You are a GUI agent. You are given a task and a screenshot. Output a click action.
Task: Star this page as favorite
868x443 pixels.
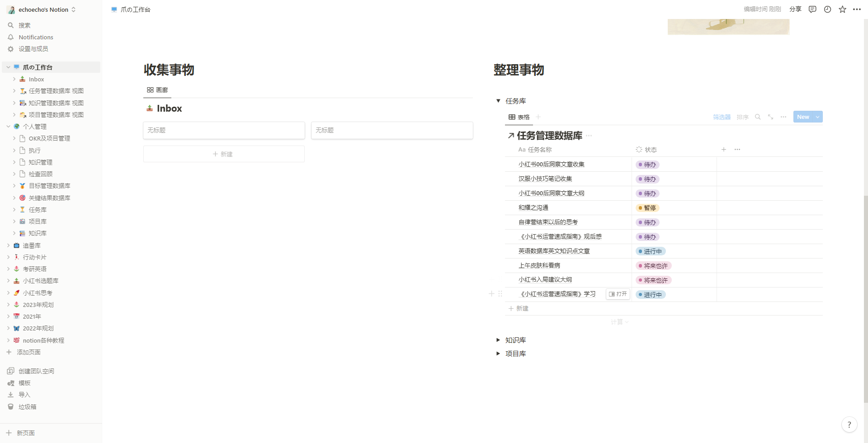click(x=842, y=9)
